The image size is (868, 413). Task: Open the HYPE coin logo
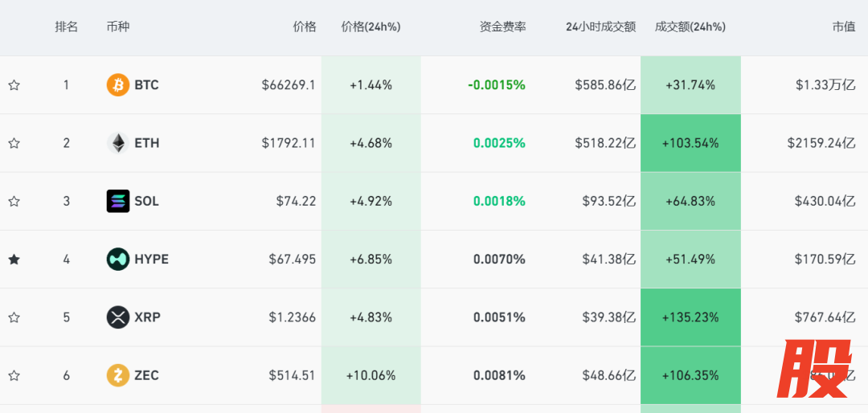click(118, 259)
